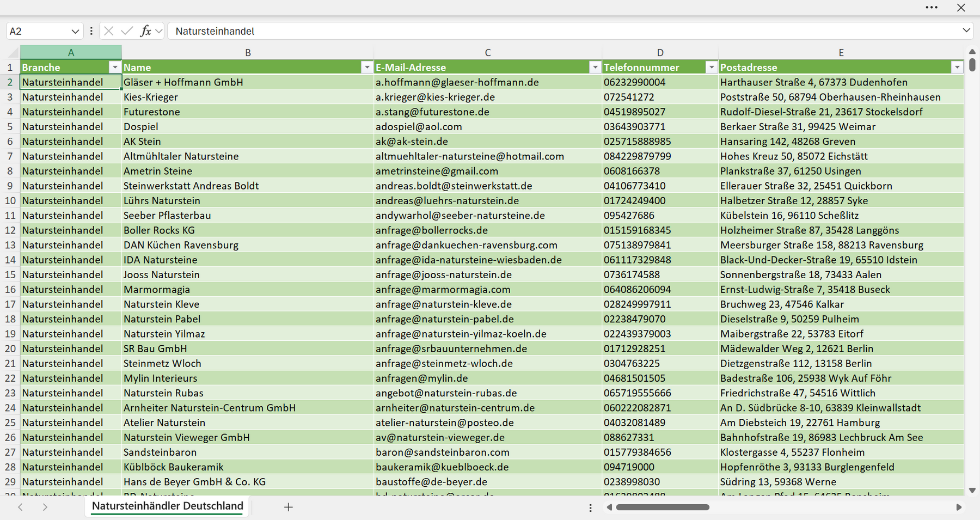Open the three-dot more options menu
This screenshot has width=980, height=520.
point(932,8)
